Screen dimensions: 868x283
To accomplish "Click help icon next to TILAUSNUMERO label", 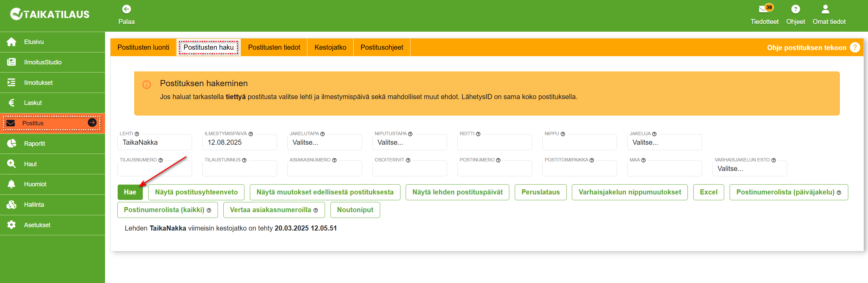I will click(160, 160).
